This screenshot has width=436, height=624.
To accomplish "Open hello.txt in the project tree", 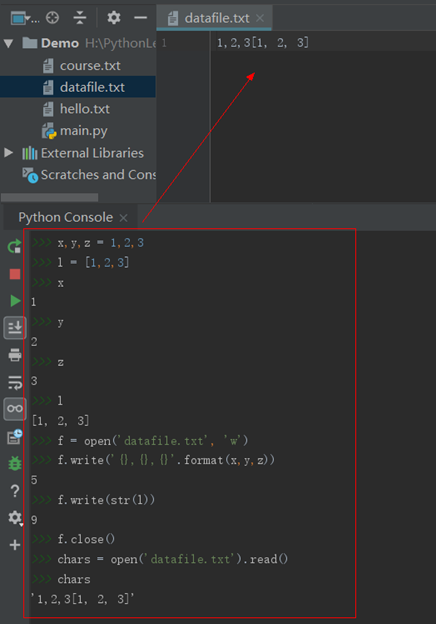I will (85, 109).
